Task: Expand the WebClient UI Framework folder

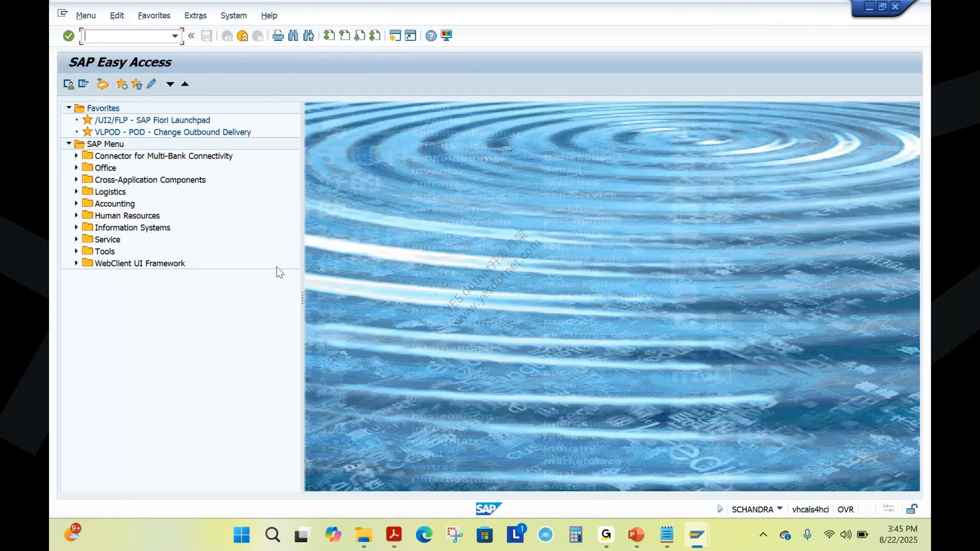Action: 77,263
